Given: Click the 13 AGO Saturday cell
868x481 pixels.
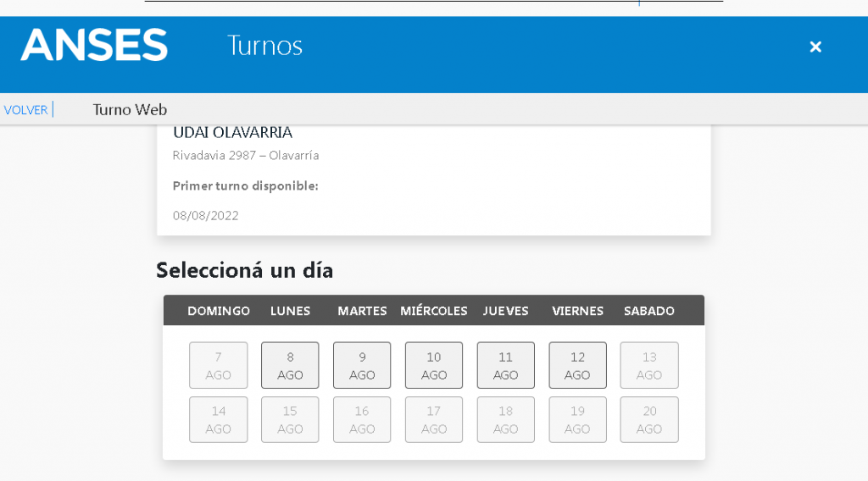Looking at the screenshot, I should [x=649, y=365].
